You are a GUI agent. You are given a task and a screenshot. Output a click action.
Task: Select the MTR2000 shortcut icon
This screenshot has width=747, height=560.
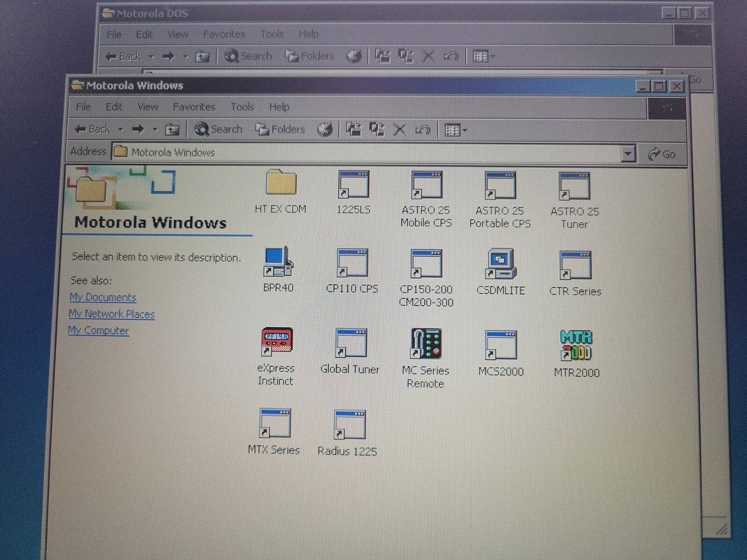[x=577, y=353]
